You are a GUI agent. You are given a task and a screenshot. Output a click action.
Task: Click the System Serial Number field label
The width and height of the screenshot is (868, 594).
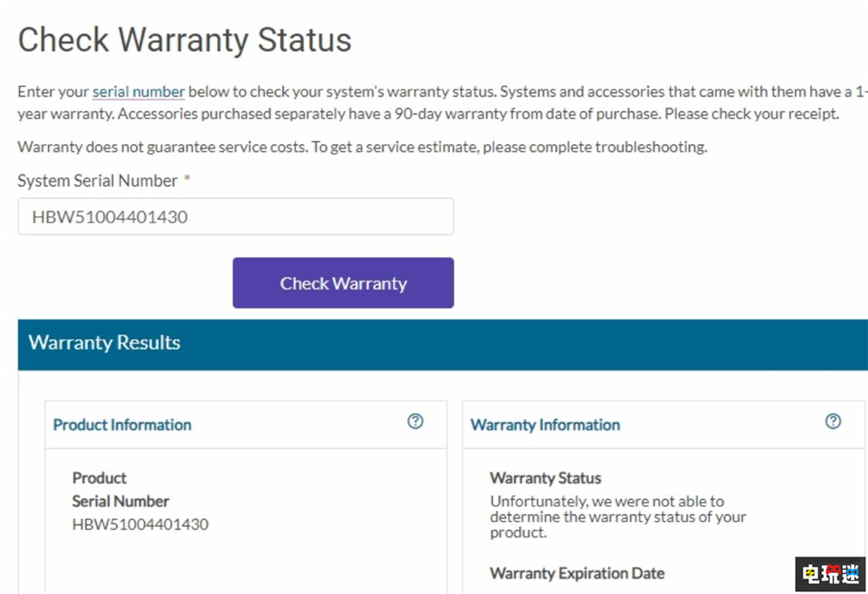click(x=97, y=181)
